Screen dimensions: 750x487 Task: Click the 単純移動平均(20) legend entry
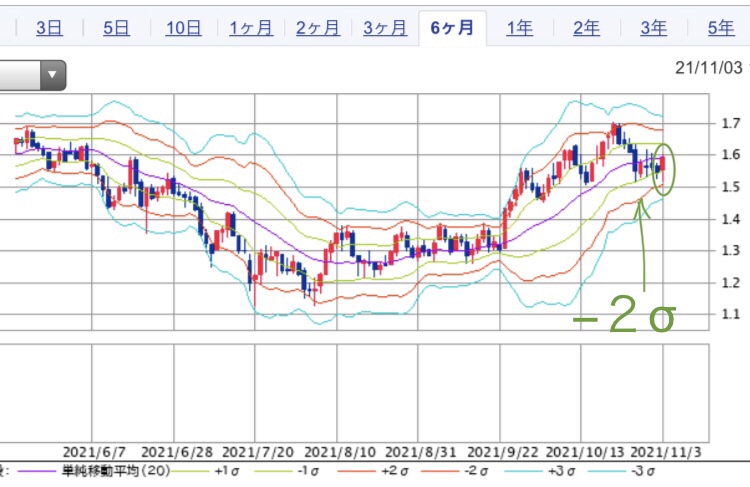[116, 471]
